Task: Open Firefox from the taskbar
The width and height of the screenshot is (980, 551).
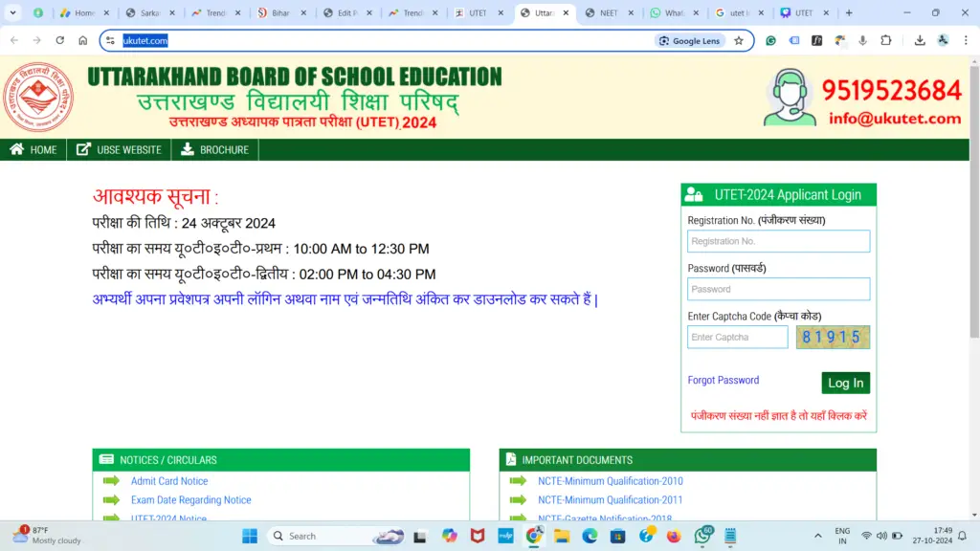Action: (x=674, y=536)
